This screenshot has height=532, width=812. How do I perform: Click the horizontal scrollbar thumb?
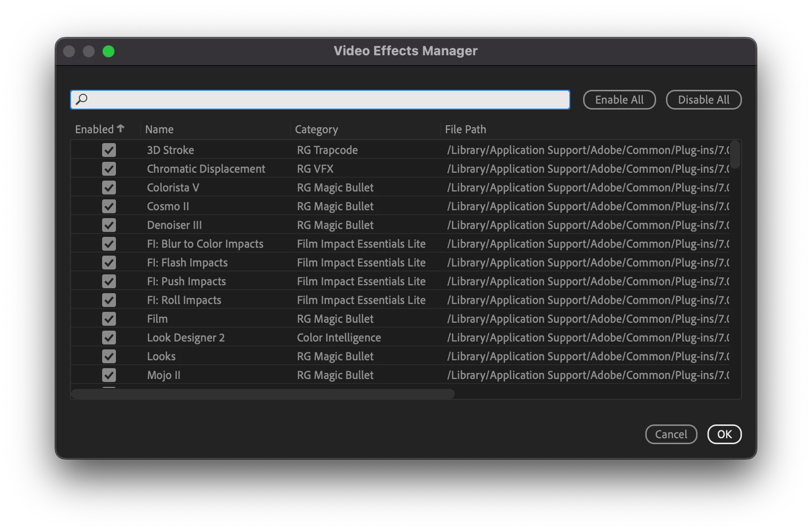point(263,394)
